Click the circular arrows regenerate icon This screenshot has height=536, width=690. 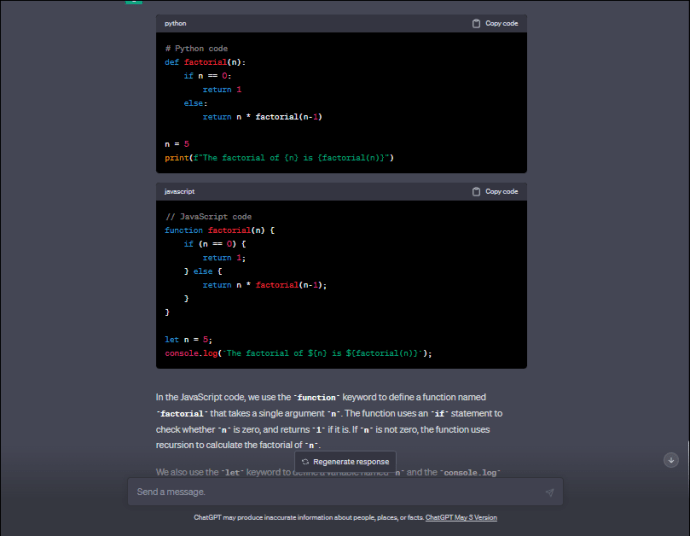305,461
